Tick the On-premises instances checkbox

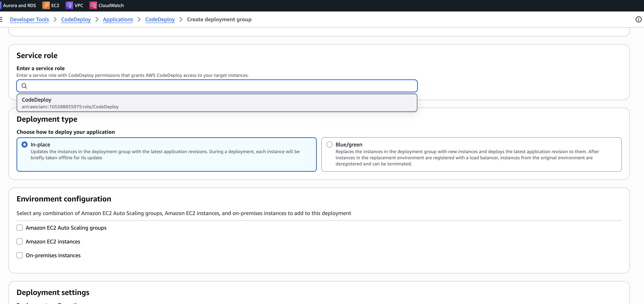20,255
